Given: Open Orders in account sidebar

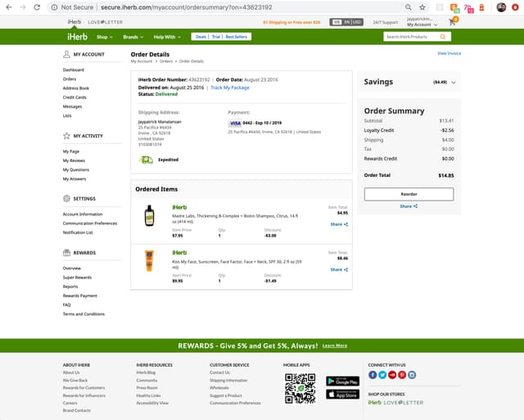Looking at the screenshot, I should click(70, 79).
